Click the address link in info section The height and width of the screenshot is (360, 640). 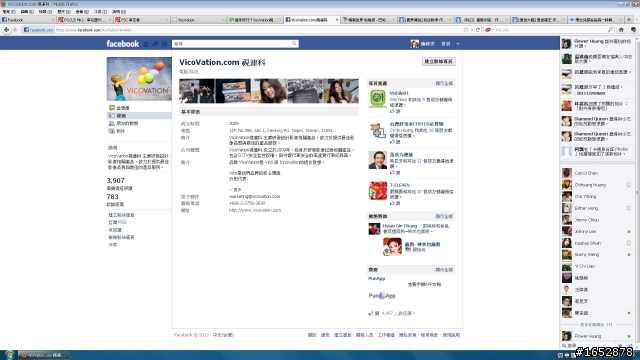pyautogui.click(x=280, y=131)
